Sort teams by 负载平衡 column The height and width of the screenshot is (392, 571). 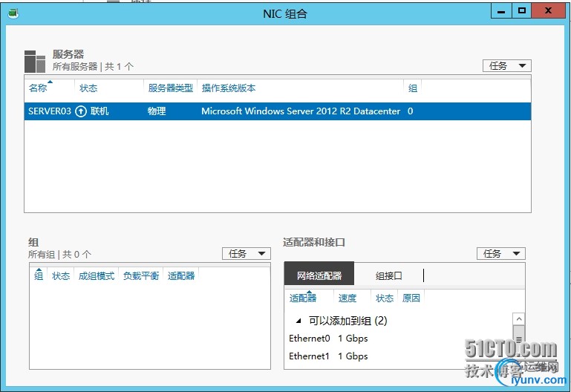coord(141,276)
